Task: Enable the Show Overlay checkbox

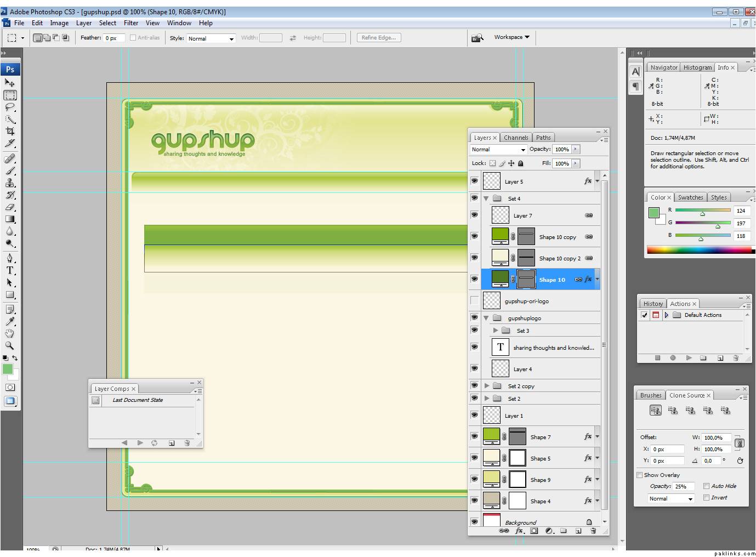Action: [639, 475]
